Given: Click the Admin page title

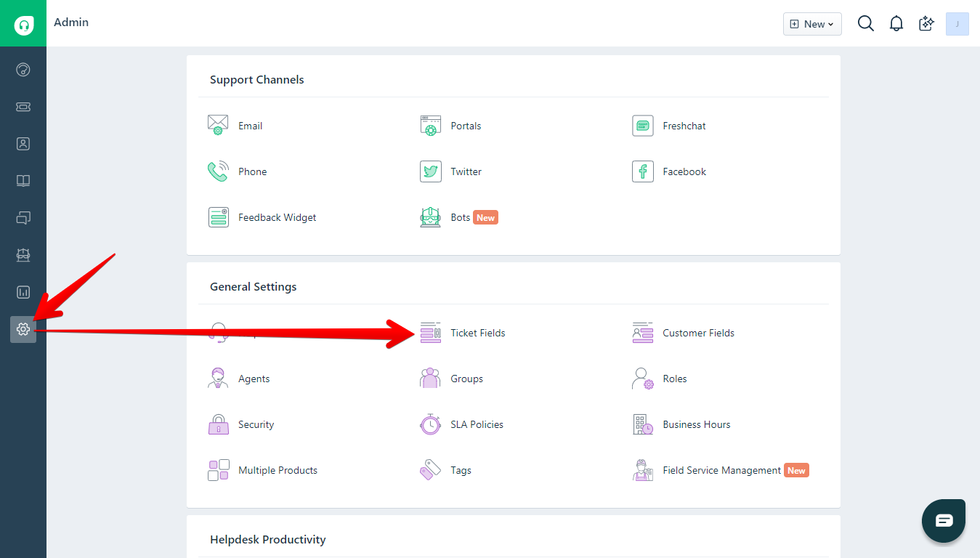Looking at the screenshot, I should point(71,23).
